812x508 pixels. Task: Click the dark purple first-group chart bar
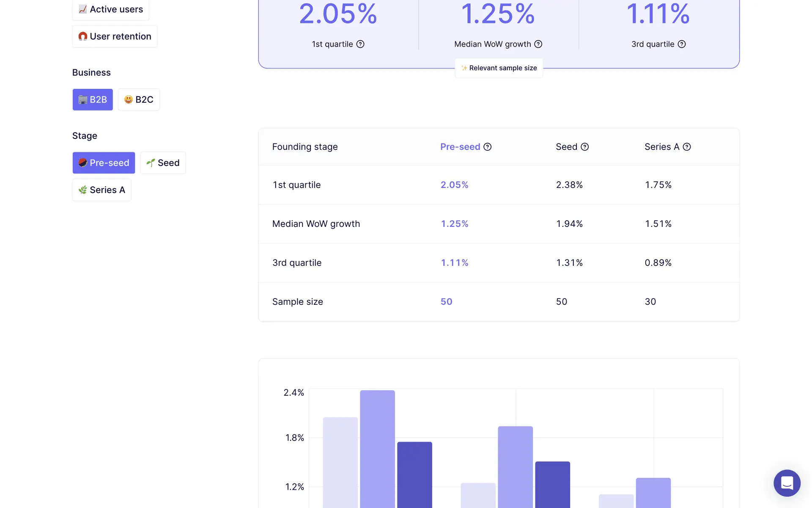(414, 474)
